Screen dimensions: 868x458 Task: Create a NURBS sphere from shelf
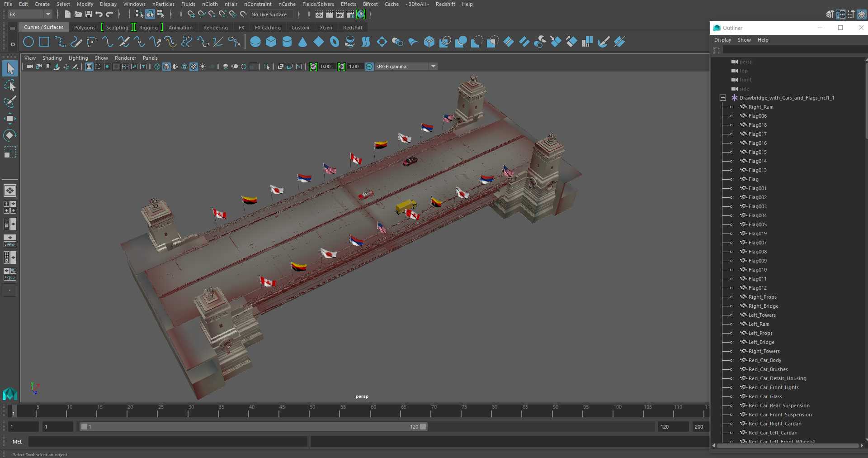pos(255,42)
